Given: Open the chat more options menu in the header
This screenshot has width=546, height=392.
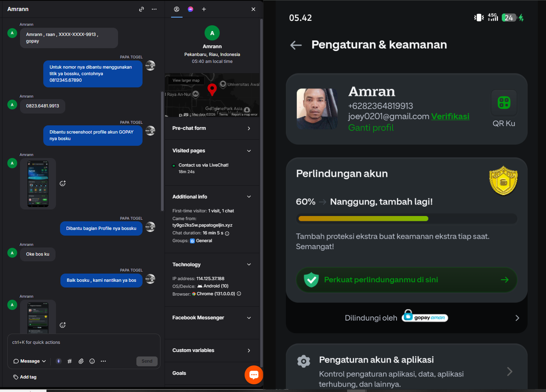Looking at the screenshot, I should [154, 9].
